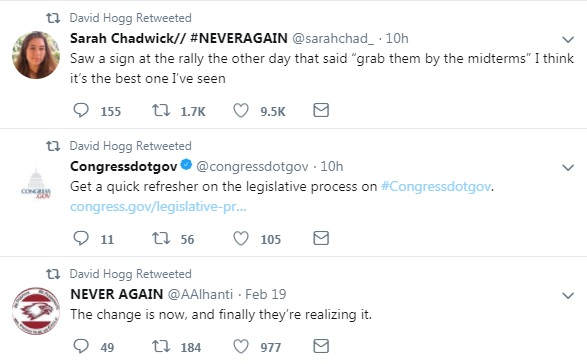Like the tweet with 9.5K likes
587x364 pixels.
tap(241, 110)
